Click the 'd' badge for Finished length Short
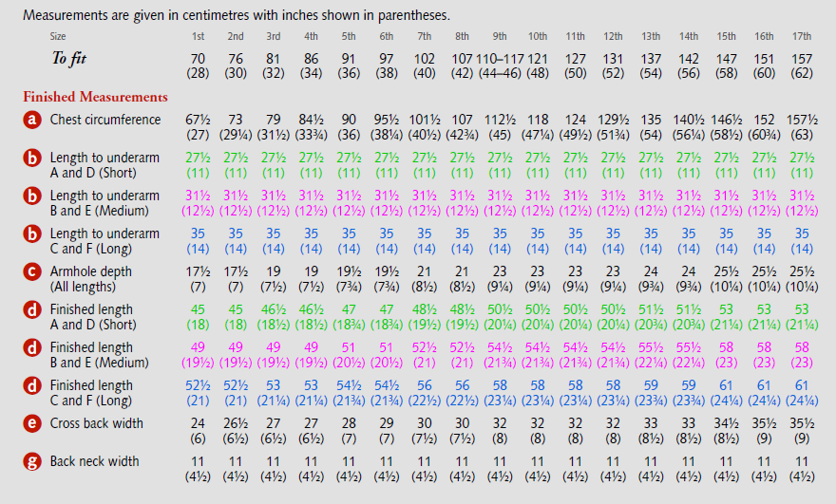Screen dimensions: 836x504 tap(33, 309)
